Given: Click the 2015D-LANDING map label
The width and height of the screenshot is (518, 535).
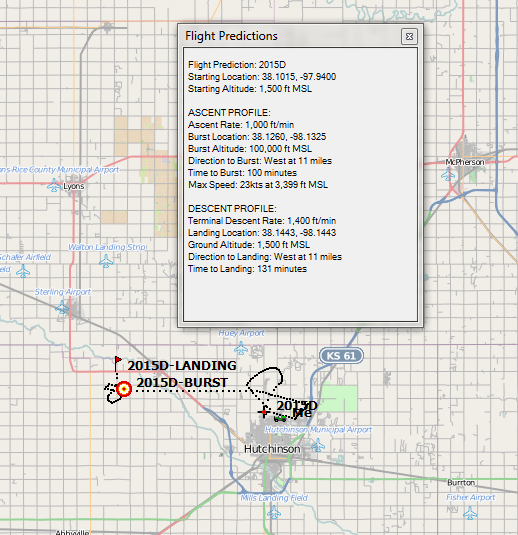Looking at the screenshot, I should pos(182,365).
